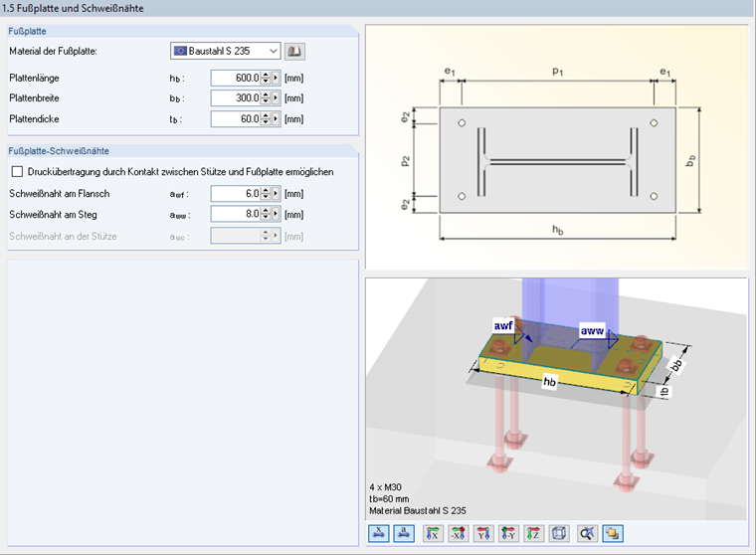The width and height of the screenshot is (756, 555).
Task: Open Plattendicke value list arrow
Action: [276, 119]
